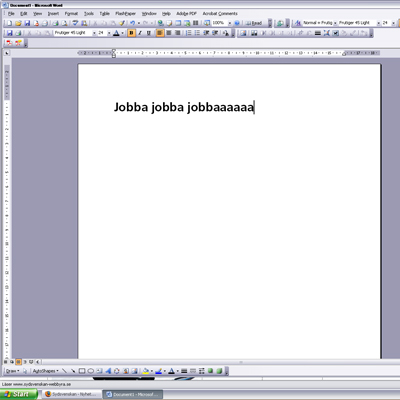Convert to Adobe PDF icon
The height and width of the screenshot is (400, 400).
click(x=9, y=43)
